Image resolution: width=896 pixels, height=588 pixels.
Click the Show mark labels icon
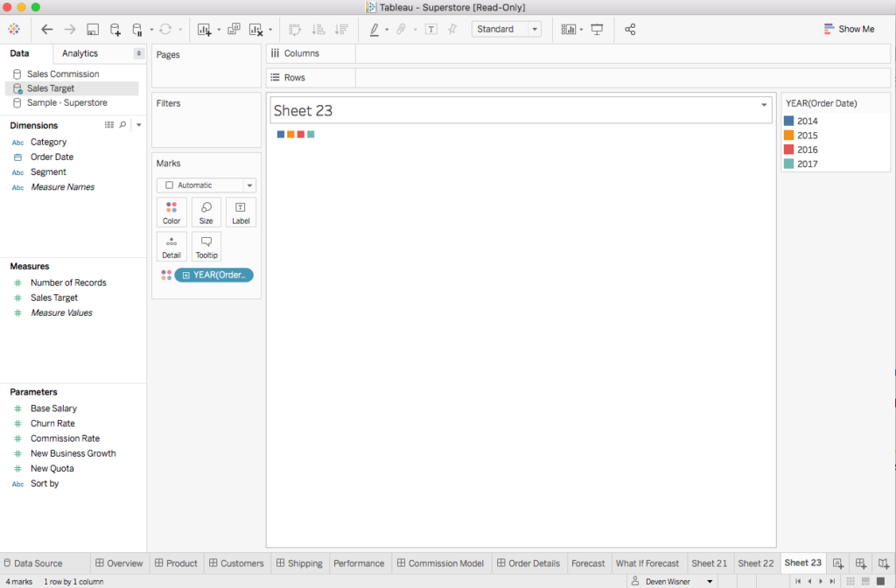coord(431,29)
